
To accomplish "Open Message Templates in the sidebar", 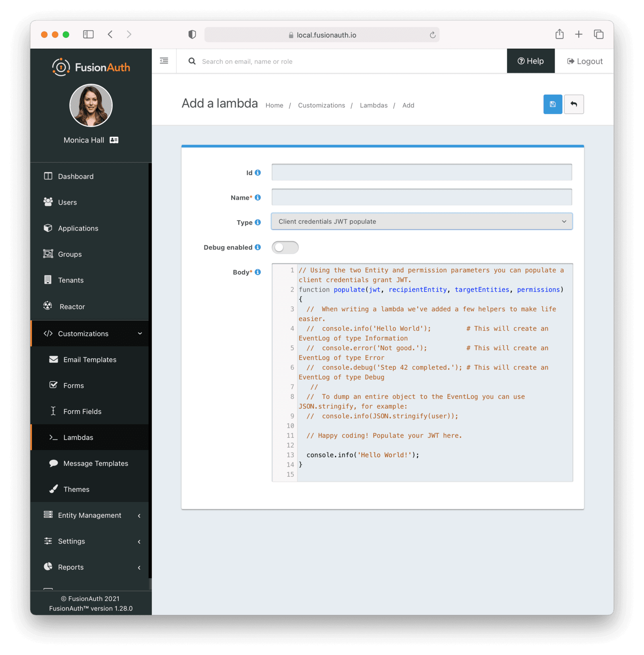I will coord(90,463).
